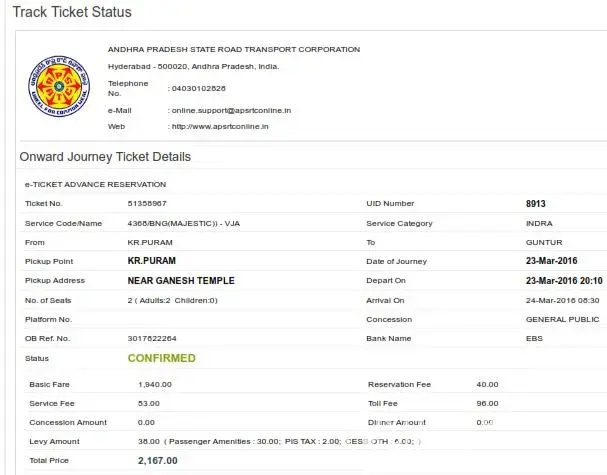The height and width of the screenshot is (475, 607).
Task: Click the Total Price amount 2,167.00
Action: click(158, 461)
